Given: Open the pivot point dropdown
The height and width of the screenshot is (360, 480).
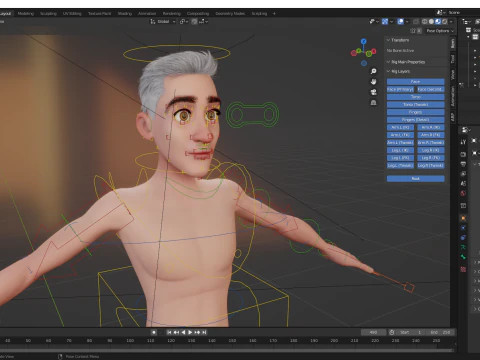Looking at the screenshot, I should tap(184, 21).
